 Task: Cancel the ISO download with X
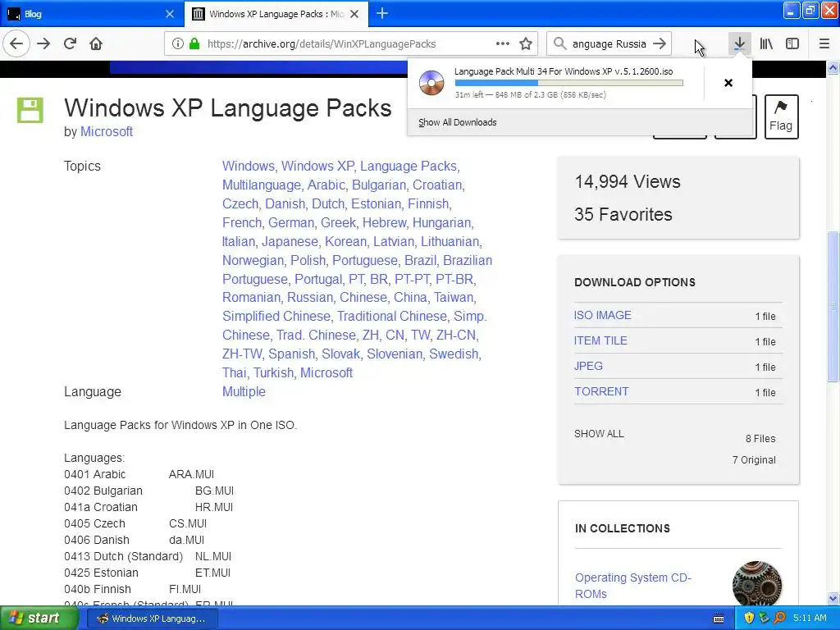tap(728, 83)
